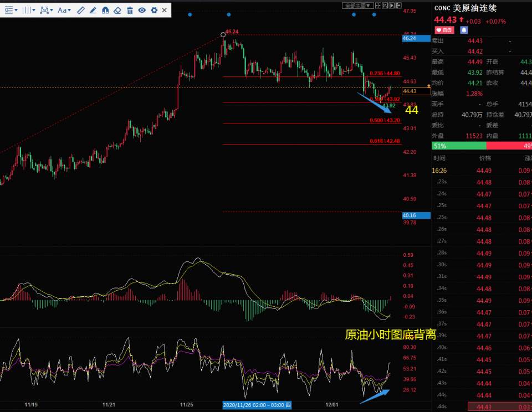Image resolution: width=532 pixels, height=412 pixels.
Task: Click the 最低 value 43.92
Action: pos(475,72)
